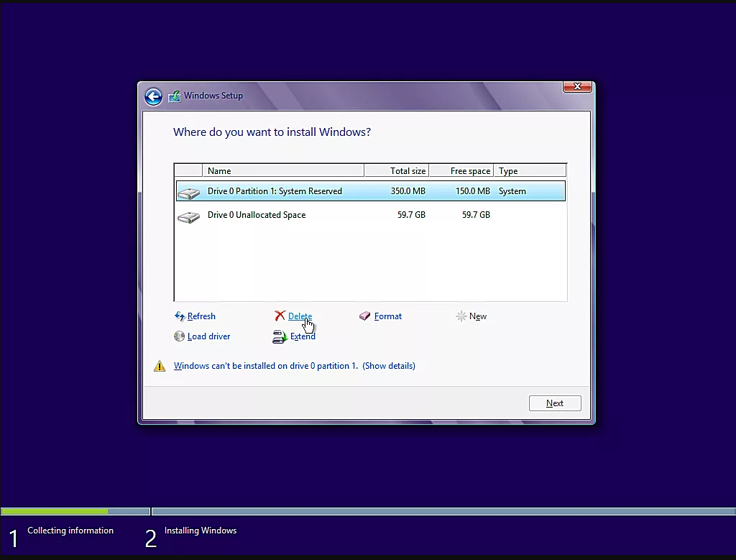Click the 59.7 GB total size value
736x560 pixels.
click(411, 214)
